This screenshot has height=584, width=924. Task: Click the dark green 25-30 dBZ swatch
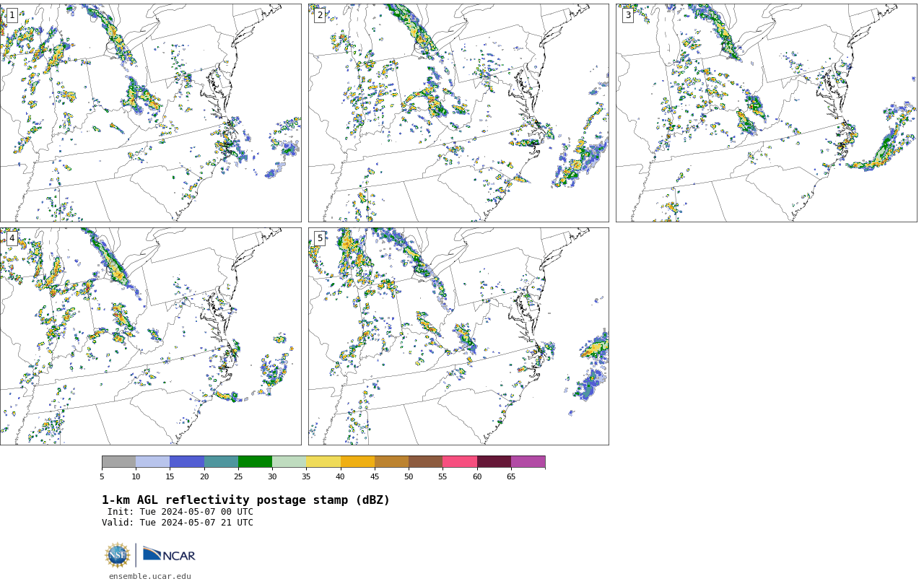[255, 462]
